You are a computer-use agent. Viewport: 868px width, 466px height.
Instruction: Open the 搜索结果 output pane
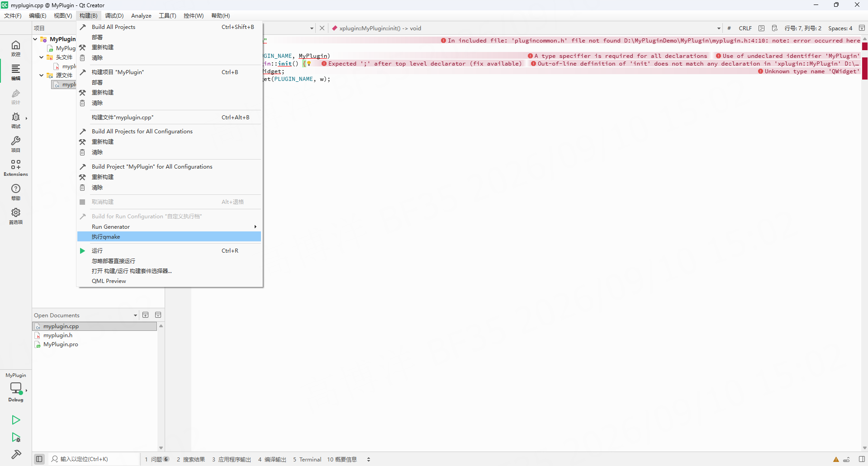pyautogui.click(x=191, y=459)
